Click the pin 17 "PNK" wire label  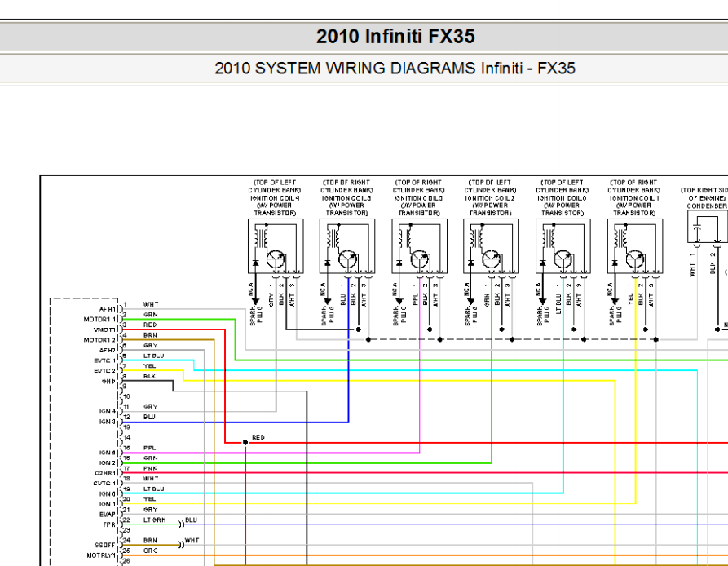click(x=151, y=468)
